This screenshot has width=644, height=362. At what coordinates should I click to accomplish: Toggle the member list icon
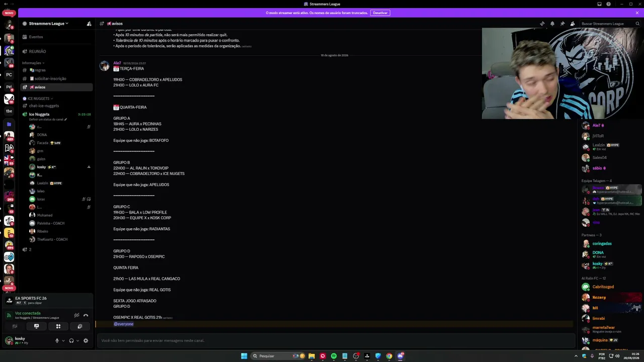(573, 24)
